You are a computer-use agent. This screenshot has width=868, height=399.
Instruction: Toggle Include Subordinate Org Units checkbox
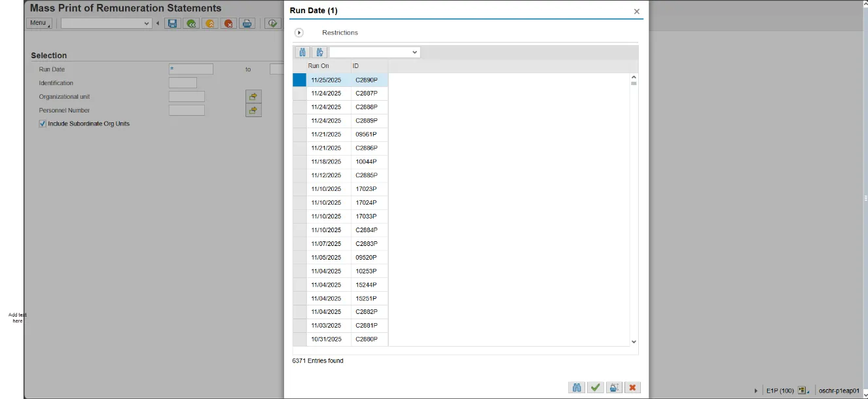point(43,124)
